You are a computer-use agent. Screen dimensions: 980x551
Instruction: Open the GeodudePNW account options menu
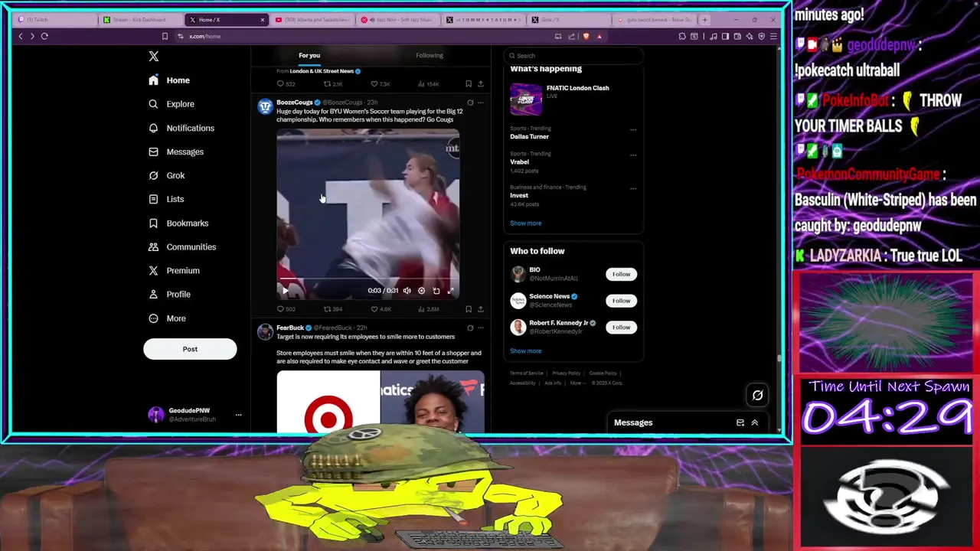(x=238, y=415)
